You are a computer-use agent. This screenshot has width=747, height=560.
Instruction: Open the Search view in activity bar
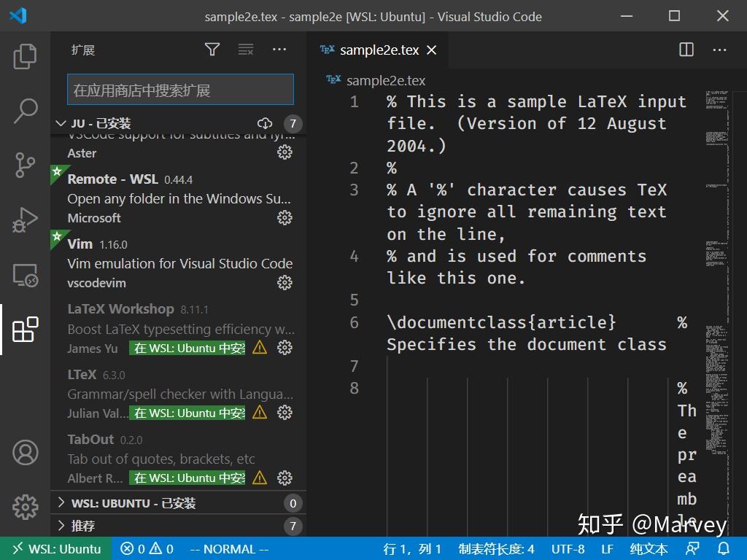click(25, 111)
